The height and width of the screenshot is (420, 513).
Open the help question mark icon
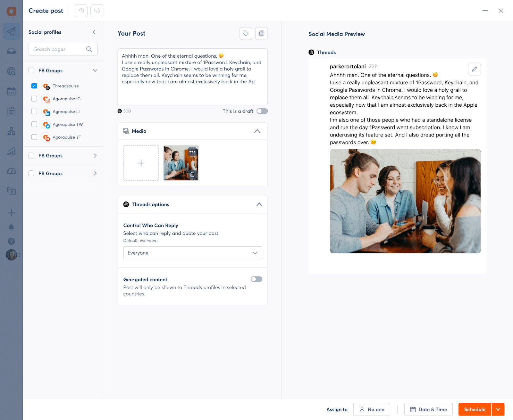11,241
